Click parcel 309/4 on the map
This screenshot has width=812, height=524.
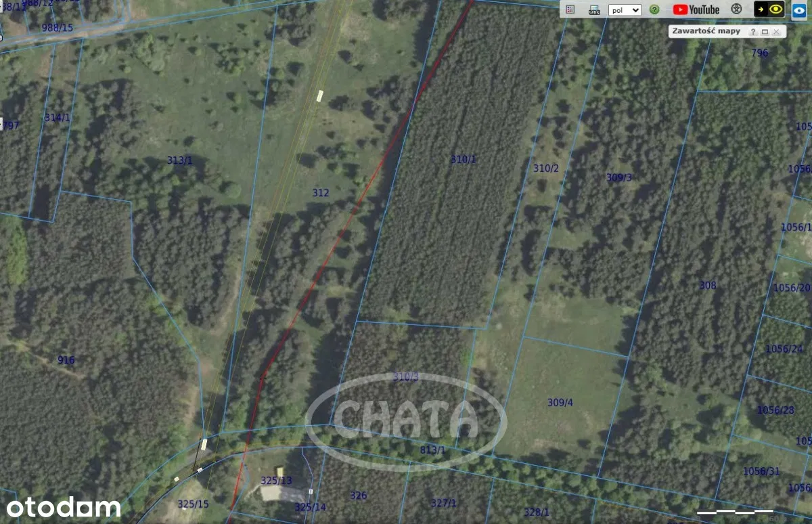(x=560, y=402)
